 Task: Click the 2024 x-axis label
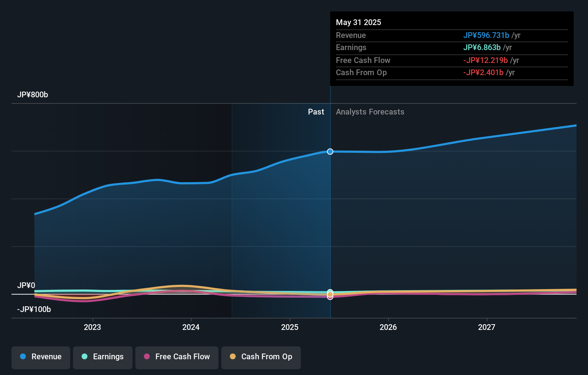tap(191, 327)
